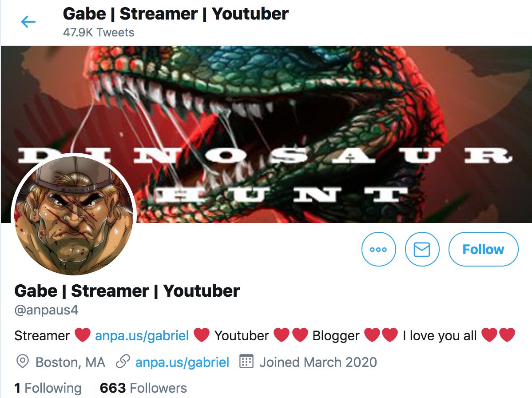Go back using the blue arrow icon
The width and height of the screenshot is (532, 398).
click(x=28, y=22)
